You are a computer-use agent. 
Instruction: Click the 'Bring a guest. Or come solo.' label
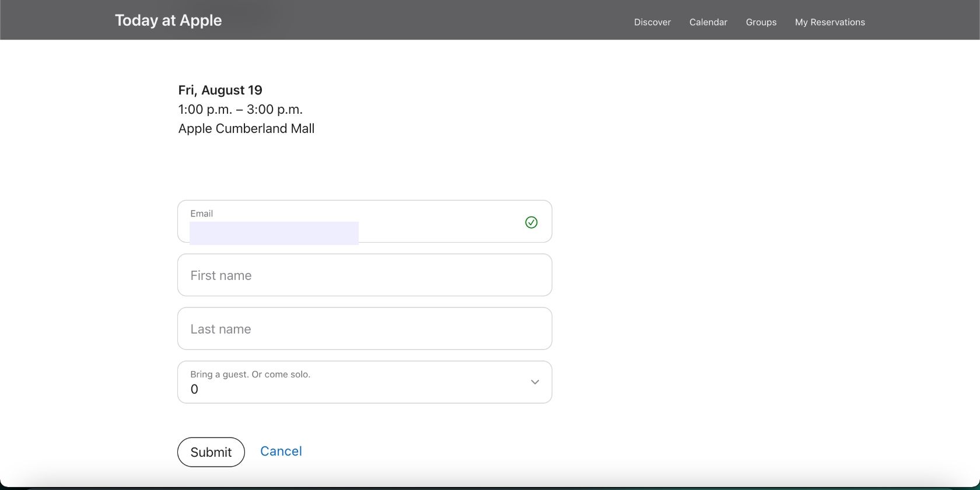(250, 374)
